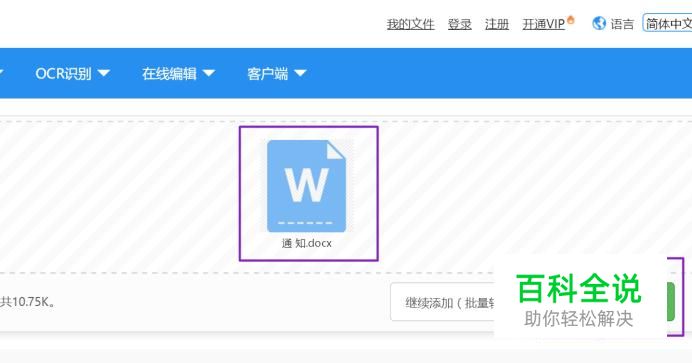Click the flame badge next to VIP
Image resolution: width=692 pixels, height=363 pixels.
571,20
